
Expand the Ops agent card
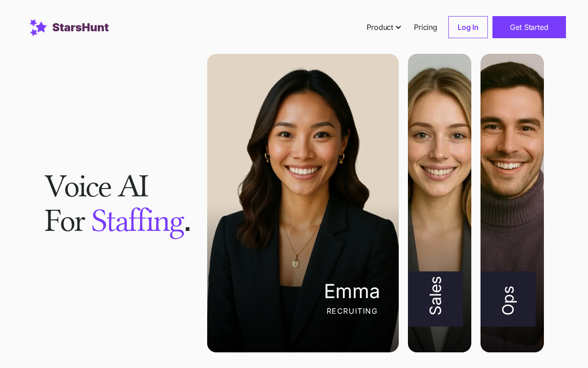point(512,203)
